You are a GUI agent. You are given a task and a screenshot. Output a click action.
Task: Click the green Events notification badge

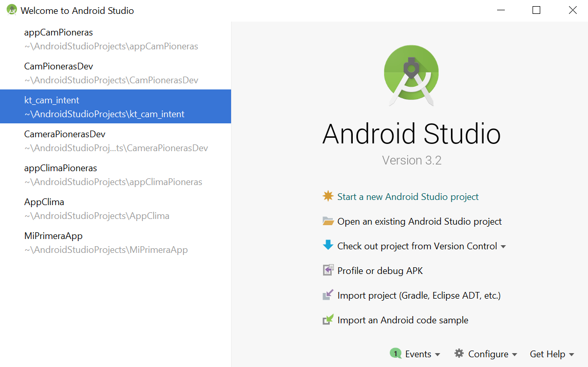coord(395,354)
